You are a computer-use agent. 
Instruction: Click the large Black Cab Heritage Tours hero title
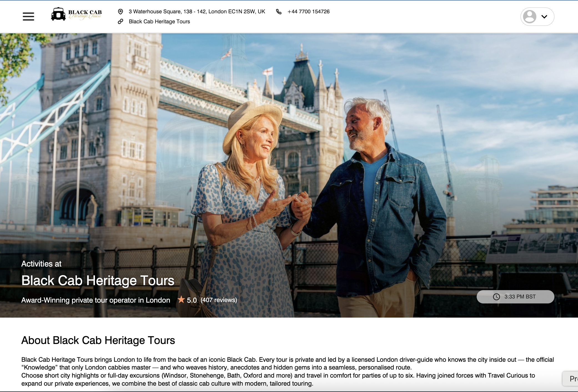(x=98, y=280)
